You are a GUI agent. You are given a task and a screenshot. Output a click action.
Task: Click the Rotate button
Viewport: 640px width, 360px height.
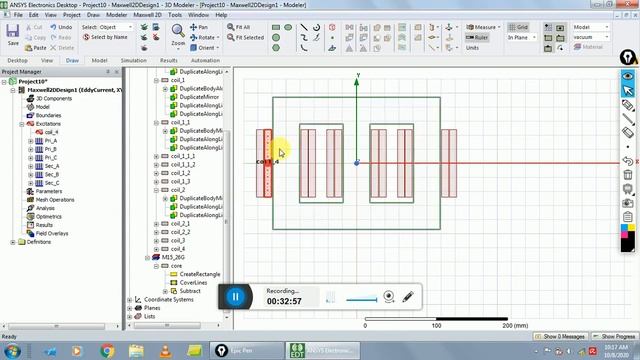coord(204,38)
